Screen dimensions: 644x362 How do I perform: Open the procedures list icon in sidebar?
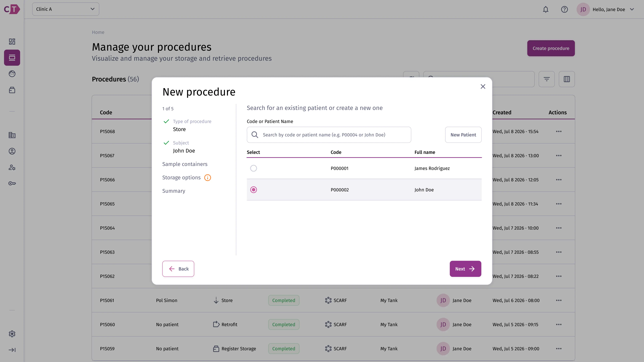click(x=12, y=58)
